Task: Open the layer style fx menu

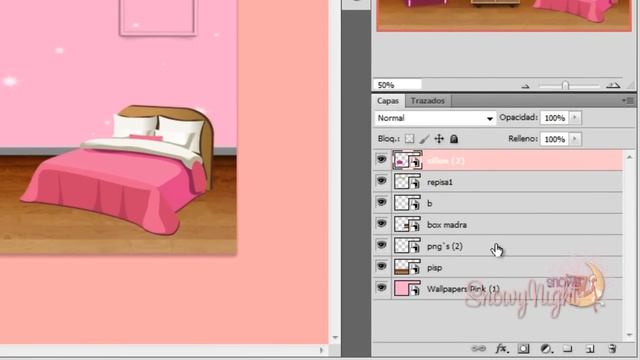Action: (x=502, y=349)
